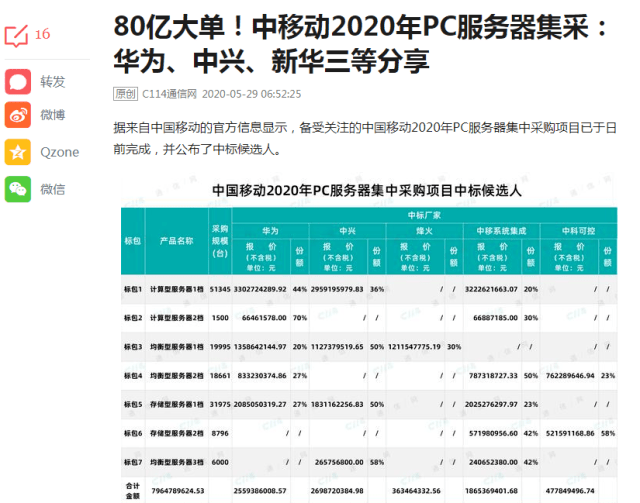Click the value 3302724289.92
This screenshot has height=503, width=640.
pyautogui.click(x=260, y=289)
